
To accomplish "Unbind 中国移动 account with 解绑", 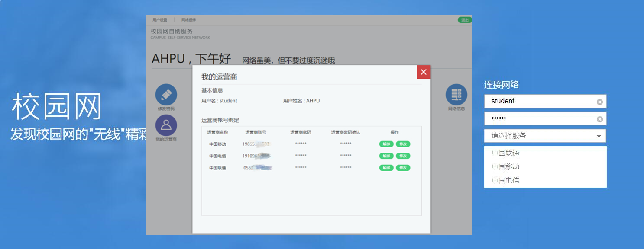I will (386, 144).
